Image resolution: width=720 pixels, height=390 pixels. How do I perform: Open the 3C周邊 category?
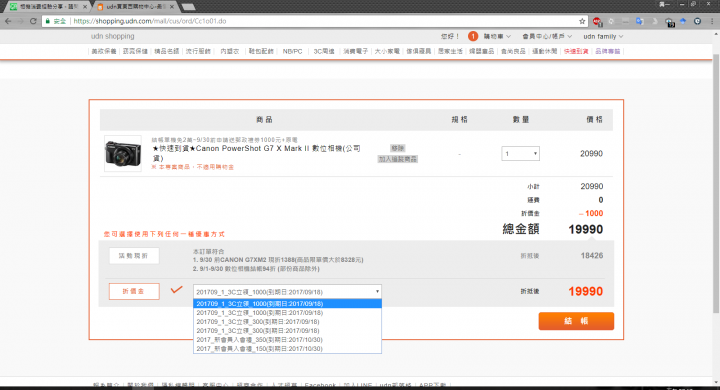click(x=324, y=51)
